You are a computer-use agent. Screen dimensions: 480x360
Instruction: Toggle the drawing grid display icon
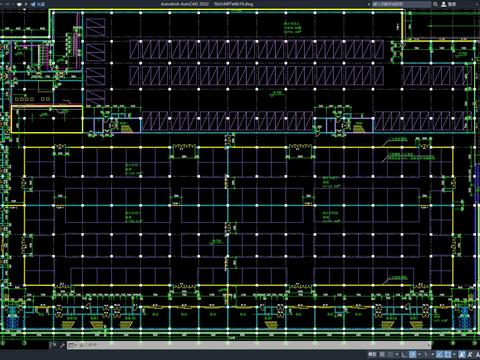tap(382, 354)
